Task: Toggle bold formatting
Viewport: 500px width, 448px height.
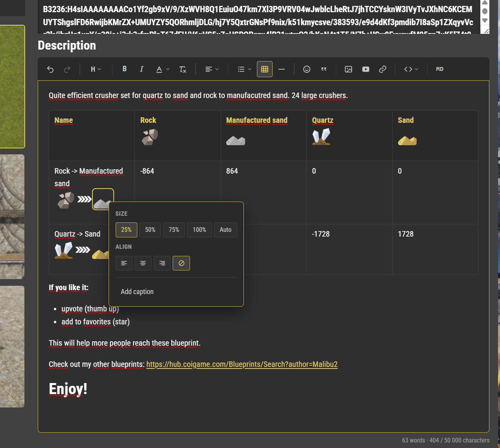Action: click(124, 69)
